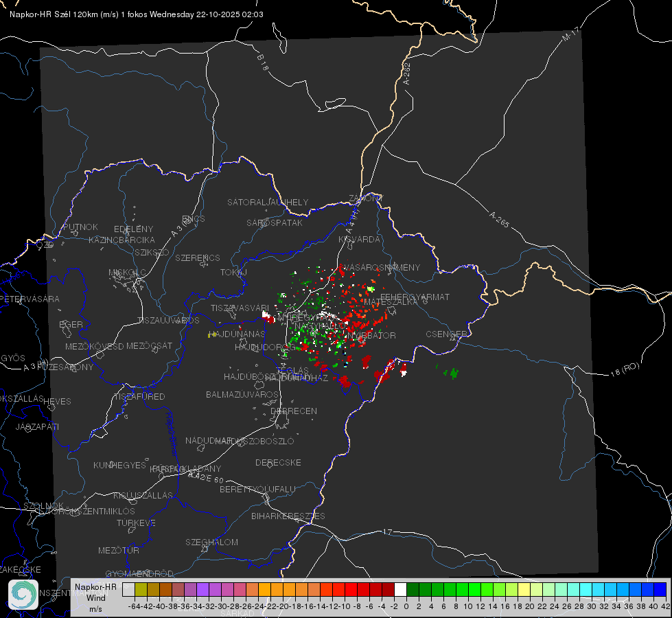Select the olive swatch above legend value -64

pyautogui.click(x=141, y=589)
